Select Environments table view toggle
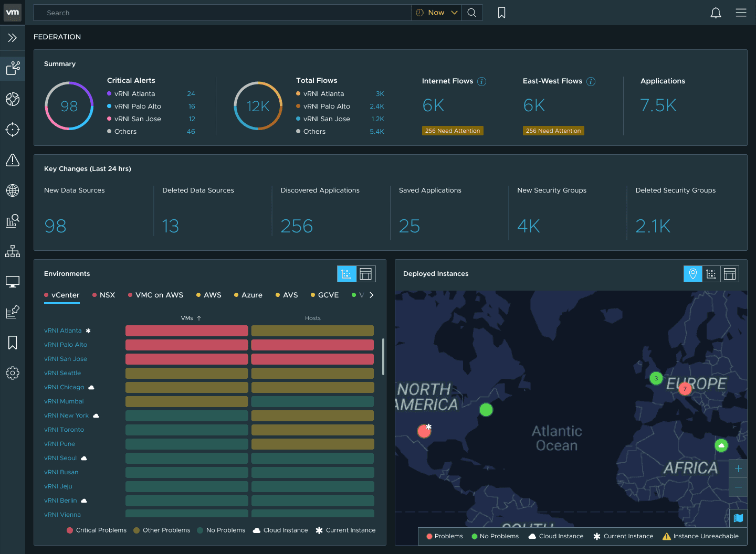The height and width of the screenshot is (554, 756). 366,274
